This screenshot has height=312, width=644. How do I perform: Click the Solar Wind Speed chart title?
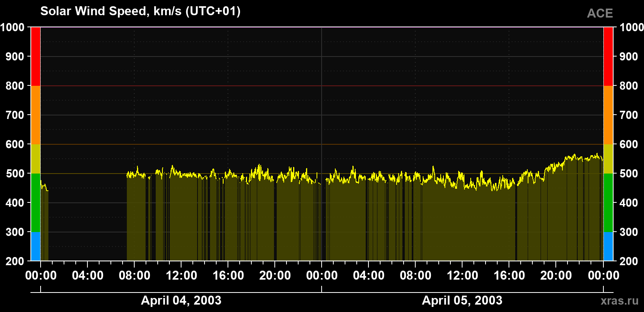(x=141, y=11)
